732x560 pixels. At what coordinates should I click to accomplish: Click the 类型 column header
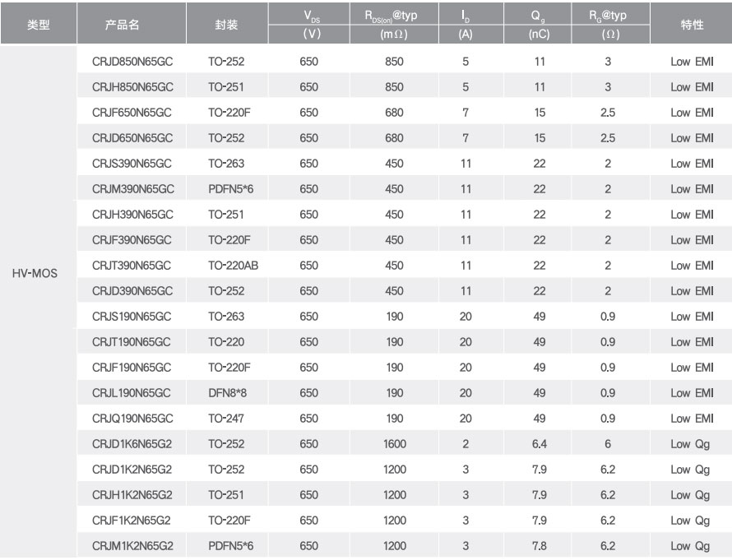point(39,25)
